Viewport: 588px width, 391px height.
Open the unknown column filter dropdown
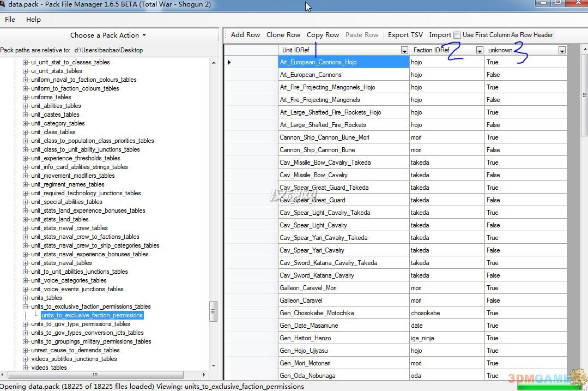click(x=562, y=50)
